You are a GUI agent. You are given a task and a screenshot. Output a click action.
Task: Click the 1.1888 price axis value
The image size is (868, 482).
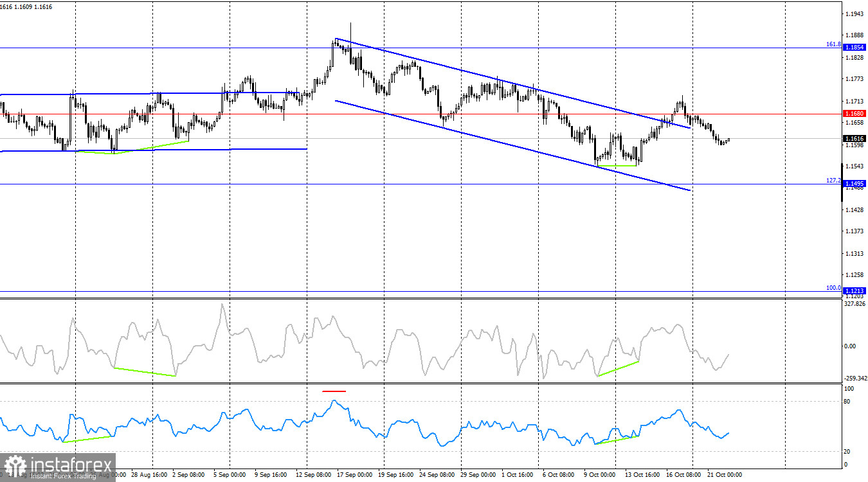coord(854,36)
